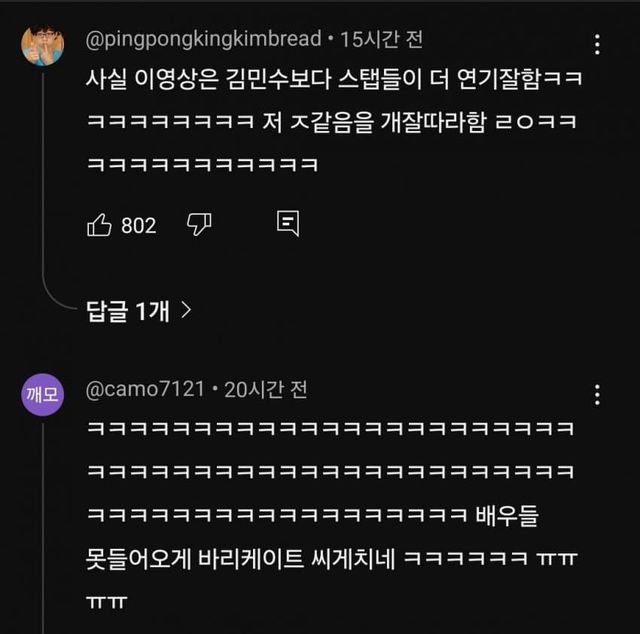The height and width of the screenshot is (634, 640).
Task: Expand the 답글 1개 replies
Action: (x=128, y=311)
